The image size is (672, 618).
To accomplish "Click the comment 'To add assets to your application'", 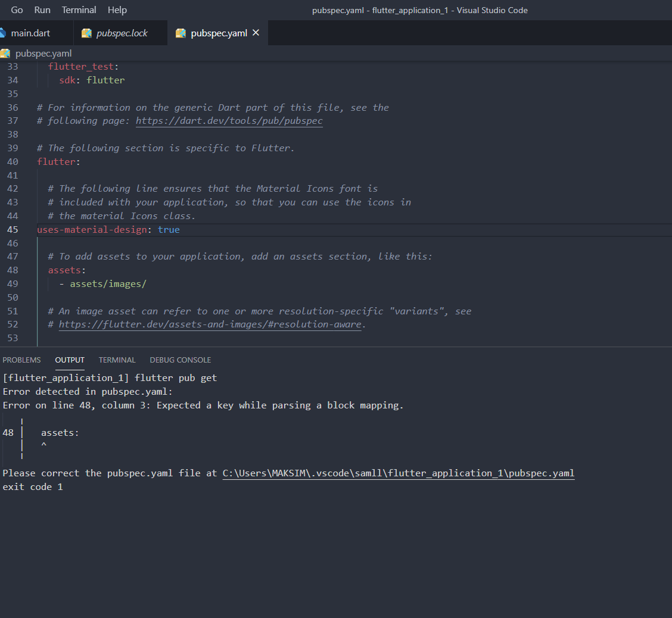I will [x=240, y=257].
